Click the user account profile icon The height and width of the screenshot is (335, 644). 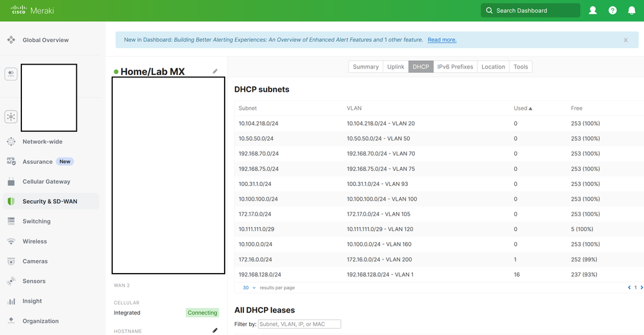tap(592, 10)
